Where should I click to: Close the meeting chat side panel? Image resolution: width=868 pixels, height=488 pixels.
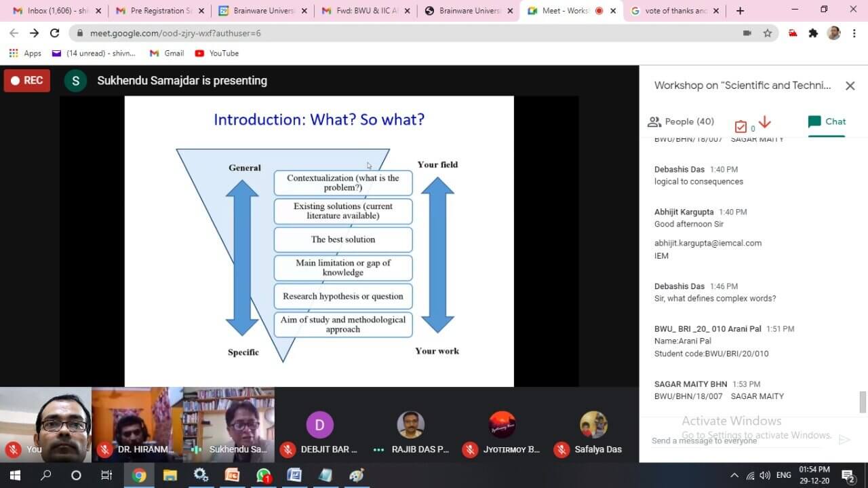(x=850, y=86)
